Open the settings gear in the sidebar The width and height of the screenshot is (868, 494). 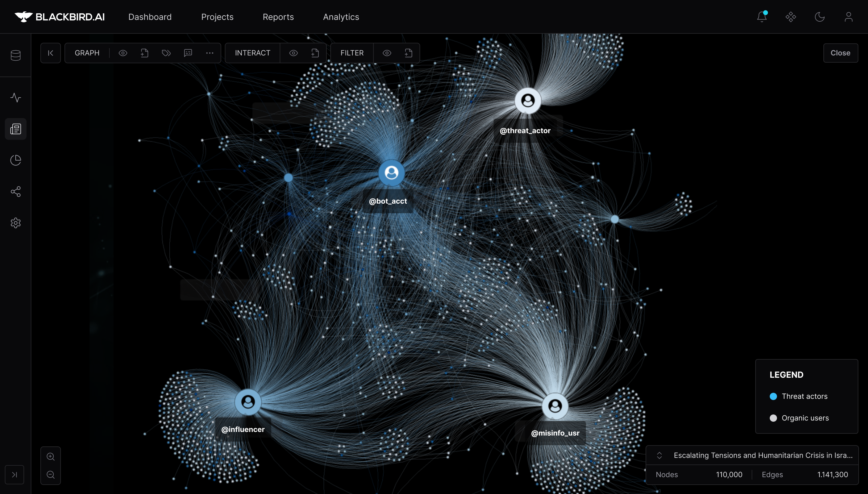[16, 223]
